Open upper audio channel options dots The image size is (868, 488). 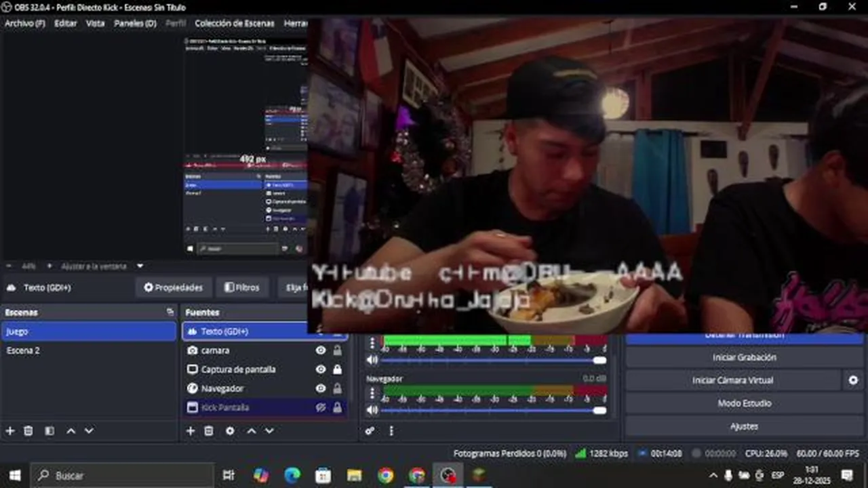pos(372,342)
